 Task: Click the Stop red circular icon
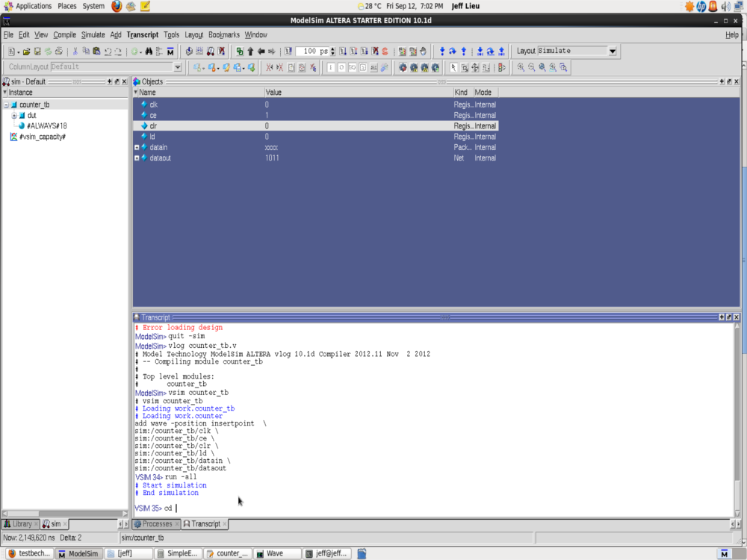[385, 52]
